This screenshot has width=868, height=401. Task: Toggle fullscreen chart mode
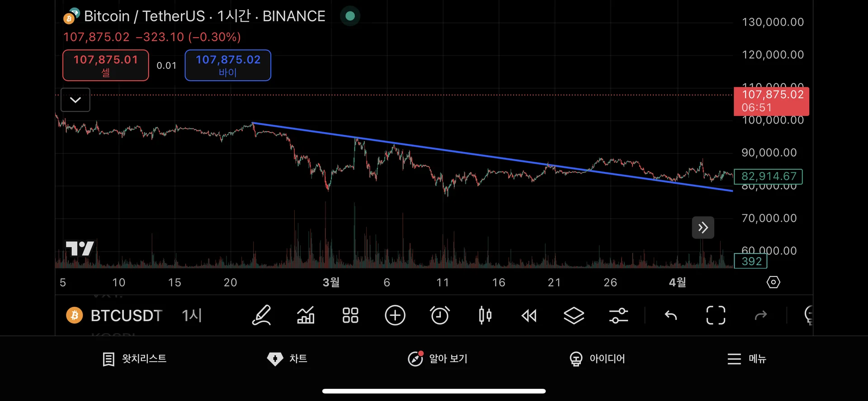(716, 315)
